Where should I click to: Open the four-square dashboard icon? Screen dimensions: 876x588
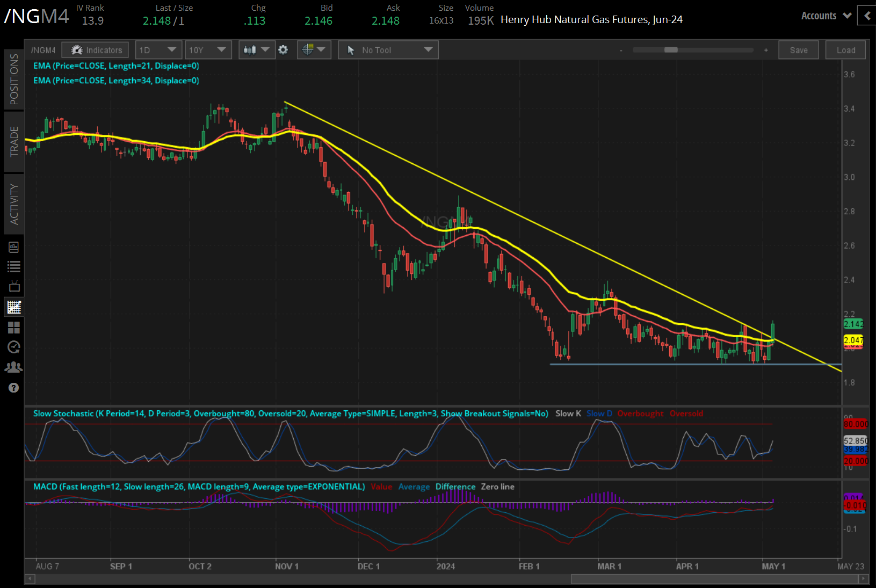(14, 327)
